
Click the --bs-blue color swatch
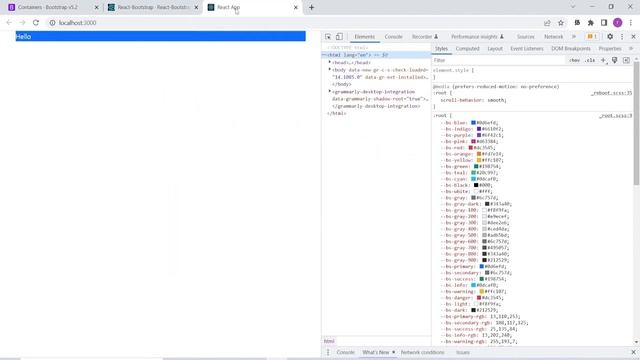coord(473,122)
